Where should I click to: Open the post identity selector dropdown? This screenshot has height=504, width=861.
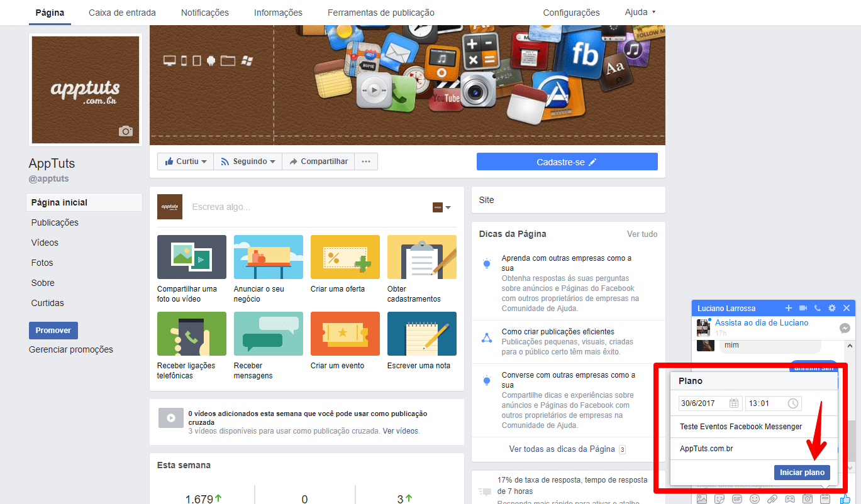coord(442,207)
